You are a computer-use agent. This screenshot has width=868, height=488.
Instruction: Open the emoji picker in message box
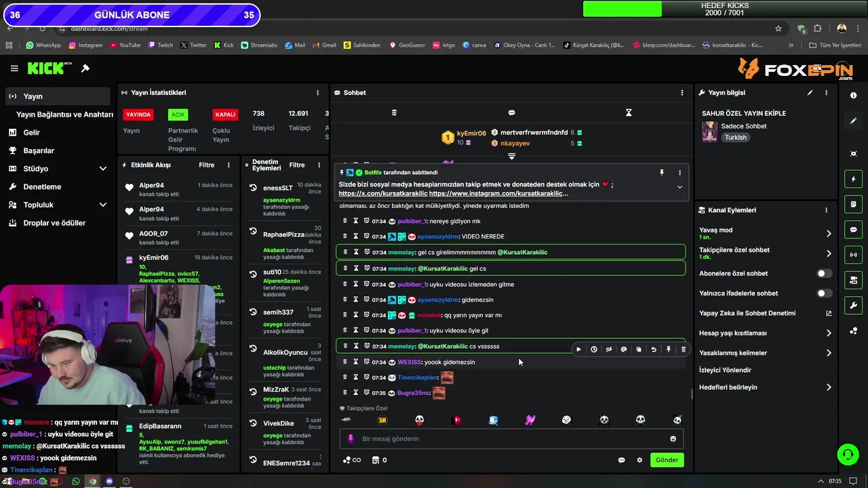673,439
